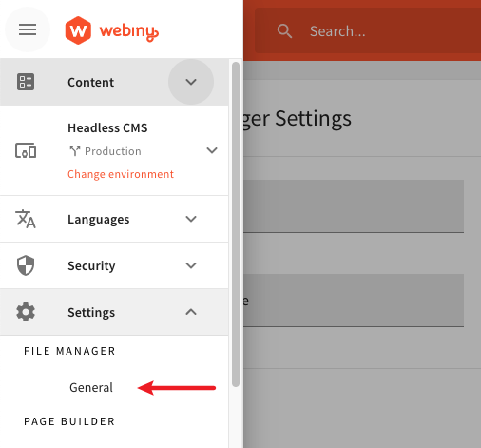This screenshot has height=448, width=481.
Task: Click the Webiny hexagon logo
Action: click(x=78, y=30)
